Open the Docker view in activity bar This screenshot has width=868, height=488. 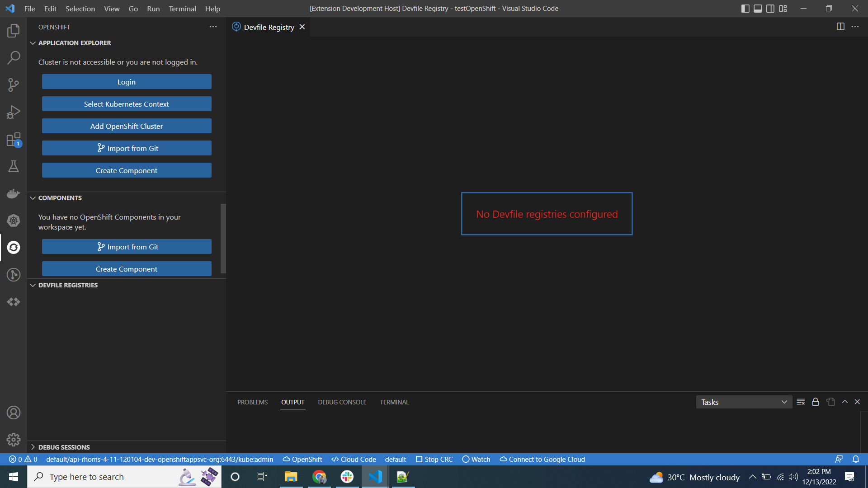(14, 193)
